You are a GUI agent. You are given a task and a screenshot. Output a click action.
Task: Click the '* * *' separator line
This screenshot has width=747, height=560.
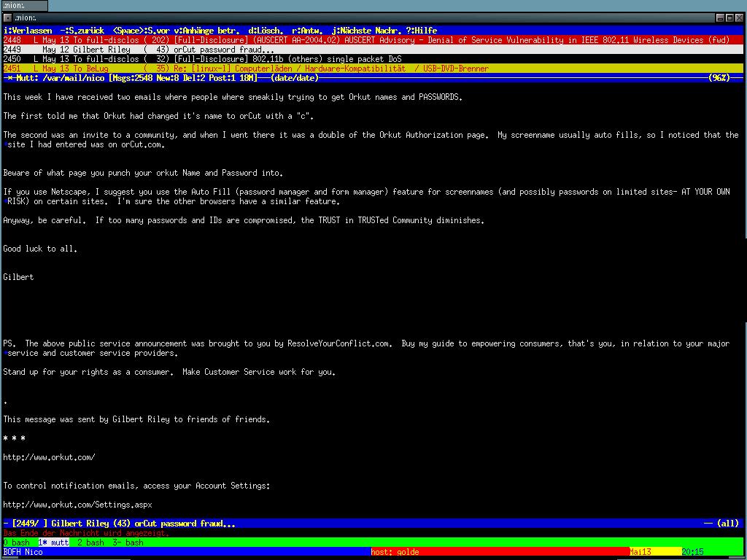click(15, 438)
